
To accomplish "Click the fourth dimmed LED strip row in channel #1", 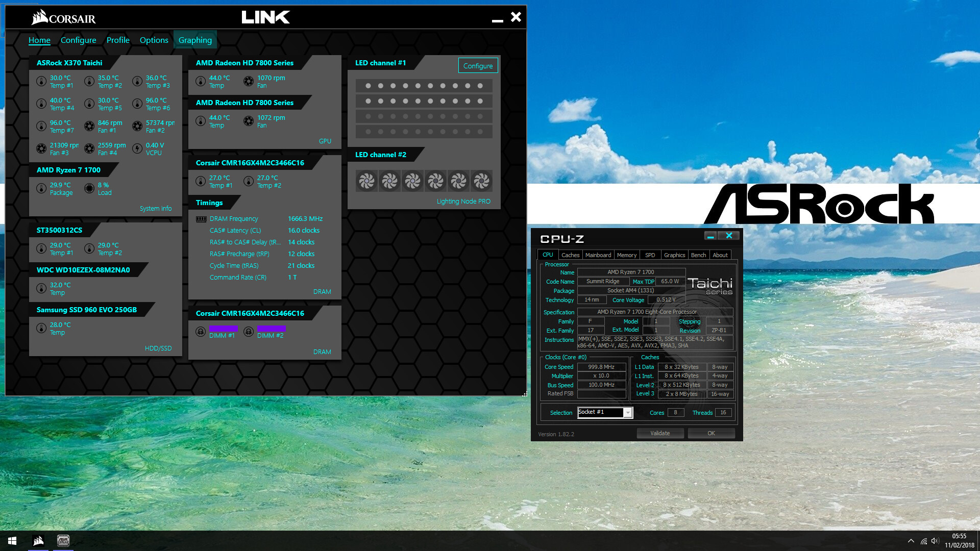I will (x=424, y=132).
